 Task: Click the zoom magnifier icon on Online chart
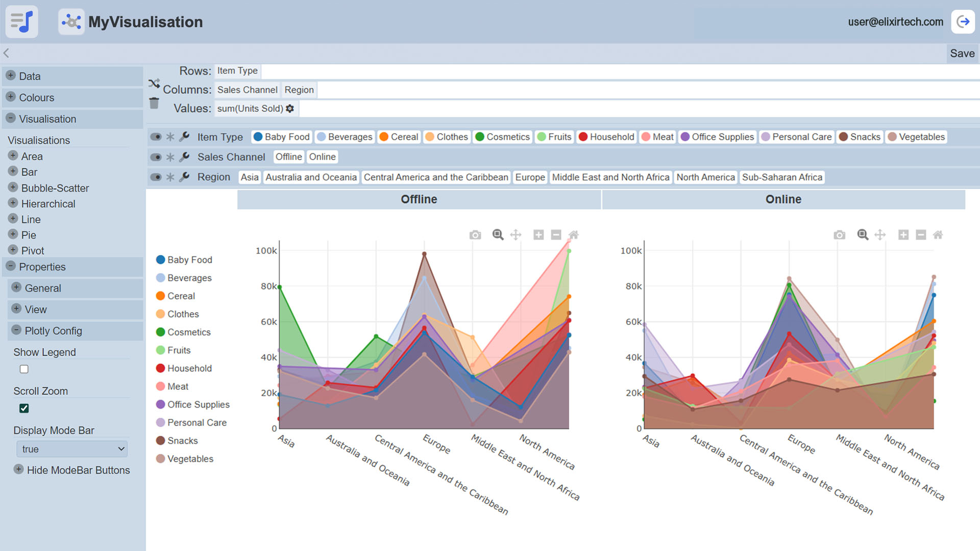[863, 235]
